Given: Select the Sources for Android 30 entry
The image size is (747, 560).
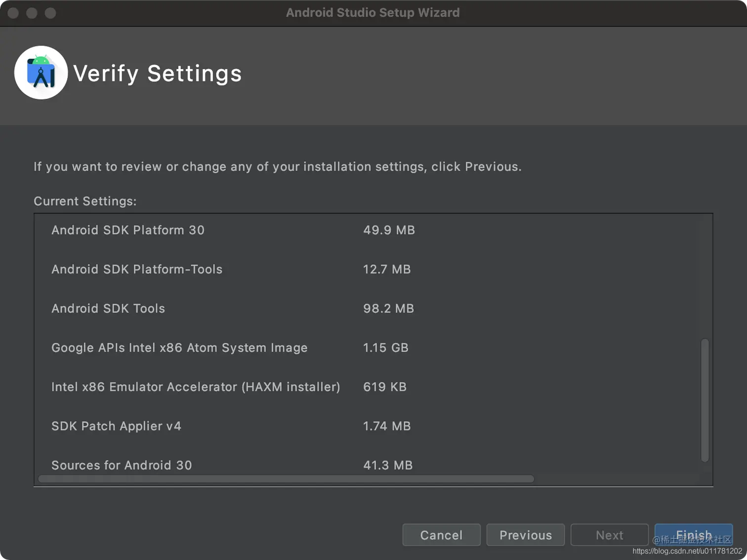Looking at the screenshot, I should [x=122, y=465].
